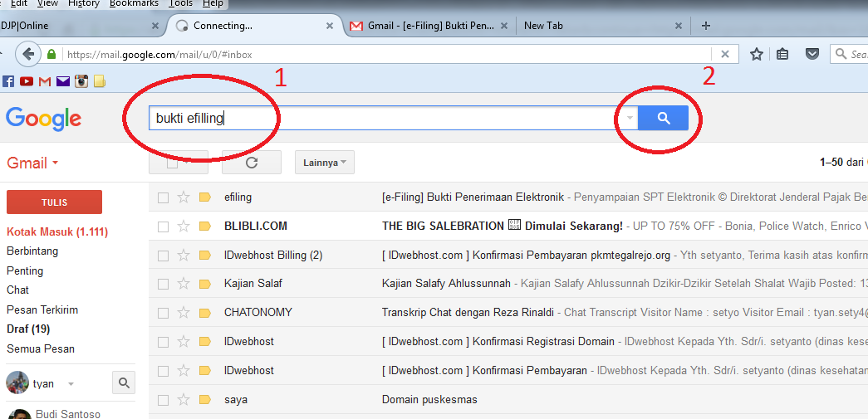Image resolution: width=868 pixels, height=419 pixels.
Task: Open the Pesan Terkirim folder
Action: click(x=42, y=310)
